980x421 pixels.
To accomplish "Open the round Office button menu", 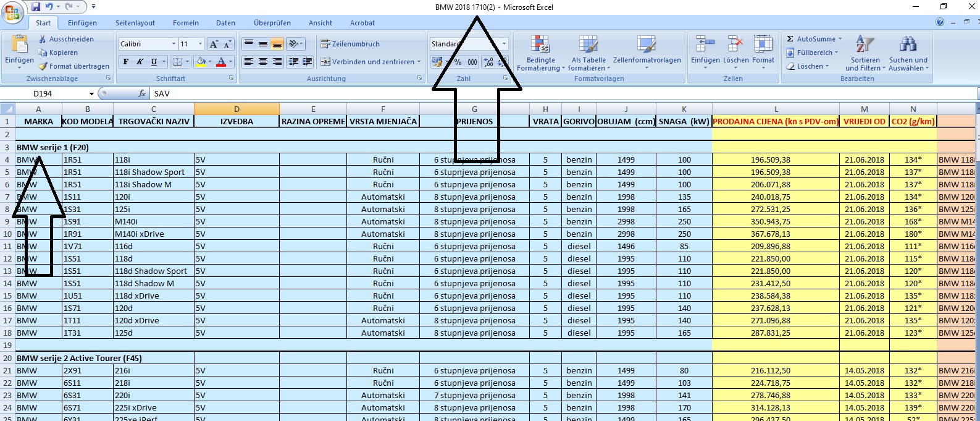I will click(x=12, y=12).
